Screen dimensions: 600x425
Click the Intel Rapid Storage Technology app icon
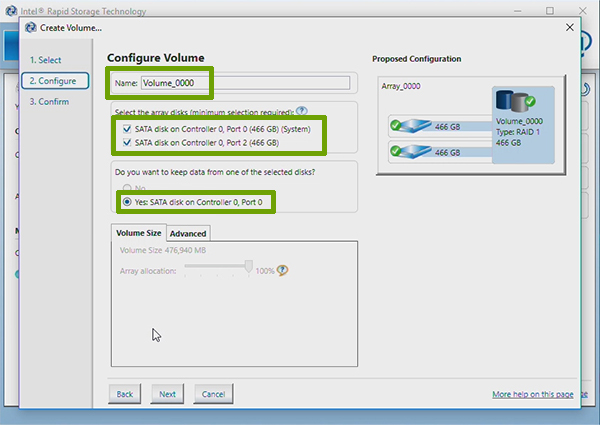pyautogui.click(x=11, y=11)
